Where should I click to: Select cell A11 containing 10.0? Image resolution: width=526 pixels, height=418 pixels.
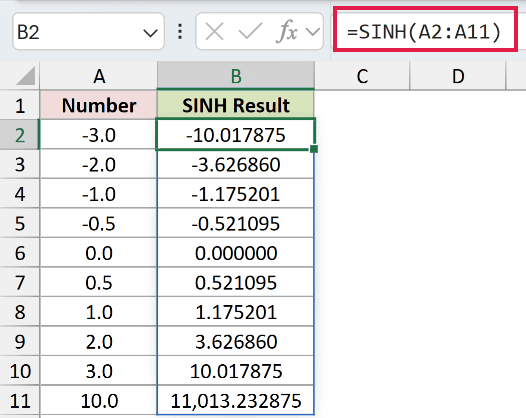[x=98, y=400]
